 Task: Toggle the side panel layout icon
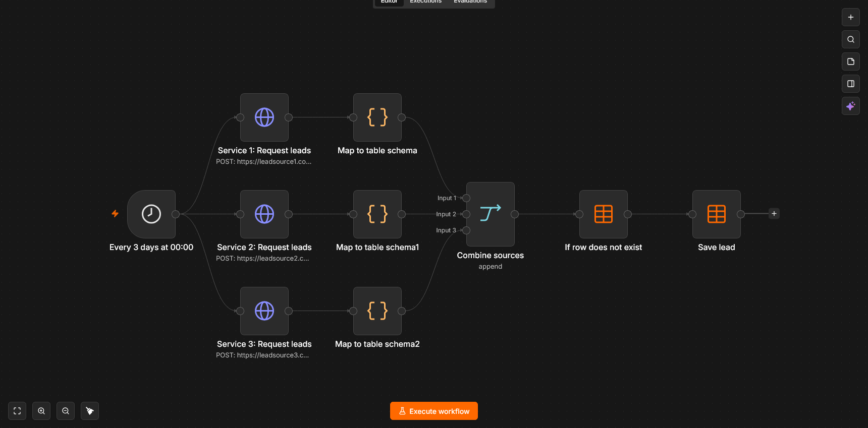pyautogui.click(x=851, y=84)
